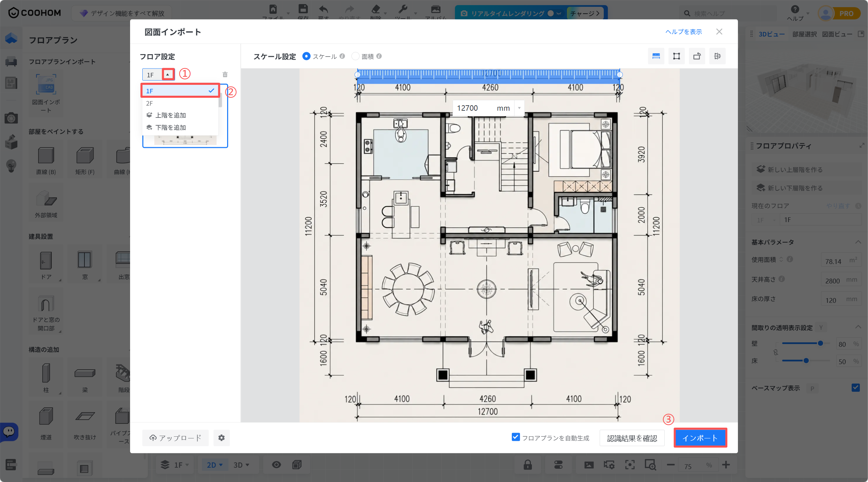
Task: Click the furniture sofa icon in left sidebar
Action: coord(11,61)
